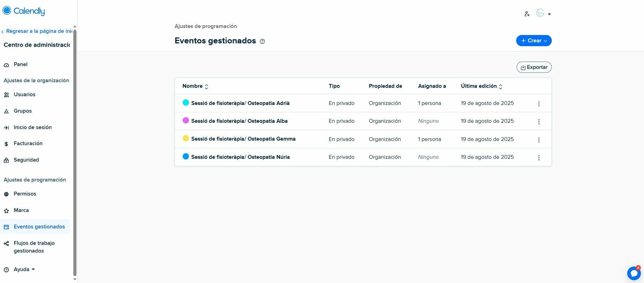Screen dimensions: 644x283
Task: Click 'Organización' in the Gemma row
Action: pyautogui.click(x=385, y=139)
